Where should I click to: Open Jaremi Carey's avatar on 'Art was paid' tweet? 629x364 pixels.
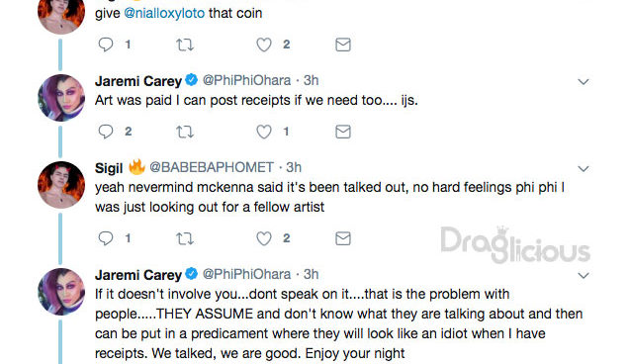pos(61,98)
